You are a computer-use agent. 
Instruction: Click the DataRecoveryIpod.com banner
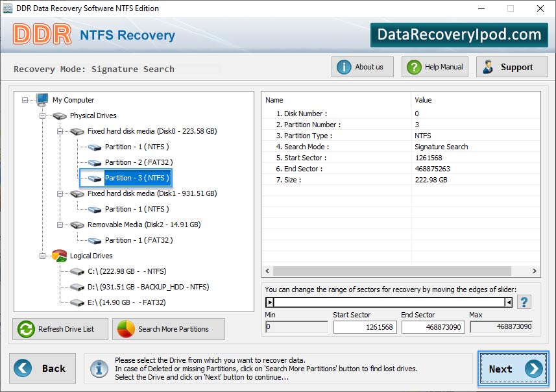[x=459, y=35]
